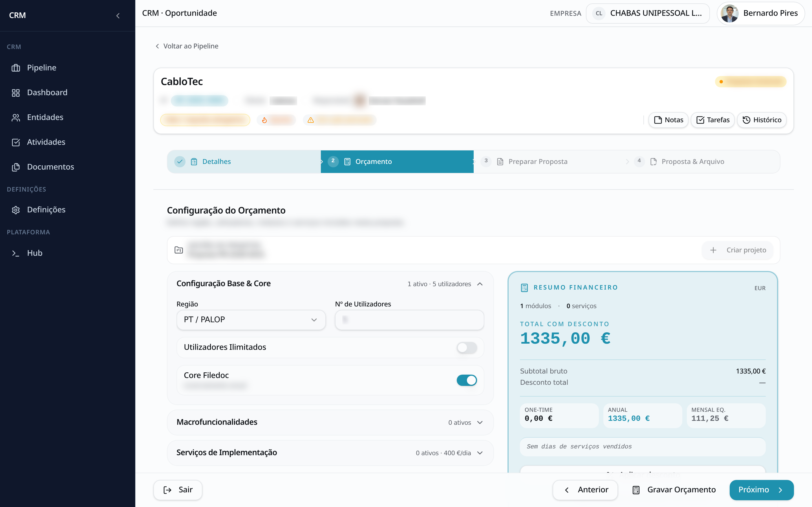Screen dimensions: 812x507
Task: Expand Serviços de Implementação section
Action: tap(330, 453)
